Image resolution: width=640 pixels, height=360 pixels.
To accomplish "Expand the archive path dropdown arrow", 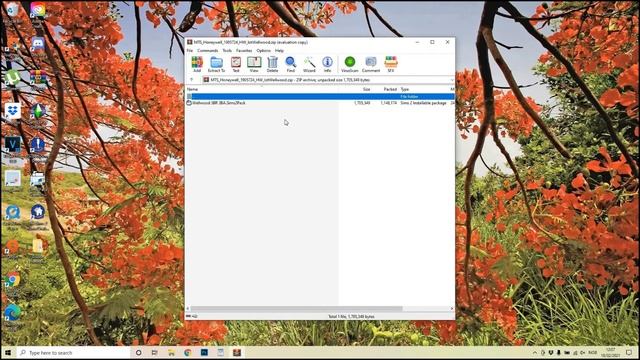I will [x=451, y=80].
